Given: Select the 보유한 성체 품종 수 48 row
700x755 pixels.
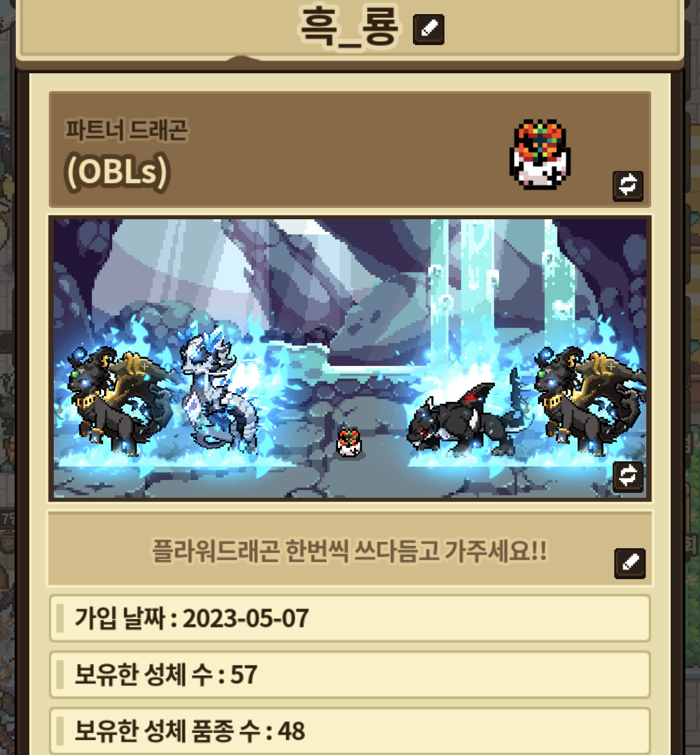Looking at the screenshot, I should coord(350,731).
